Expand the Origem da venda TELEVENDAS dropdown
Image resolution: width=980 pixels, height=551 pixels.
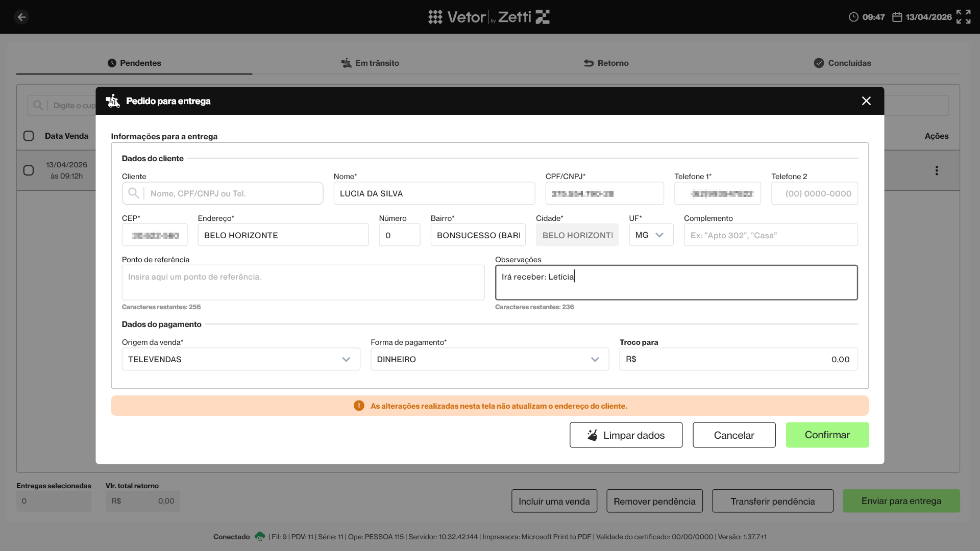241,359
